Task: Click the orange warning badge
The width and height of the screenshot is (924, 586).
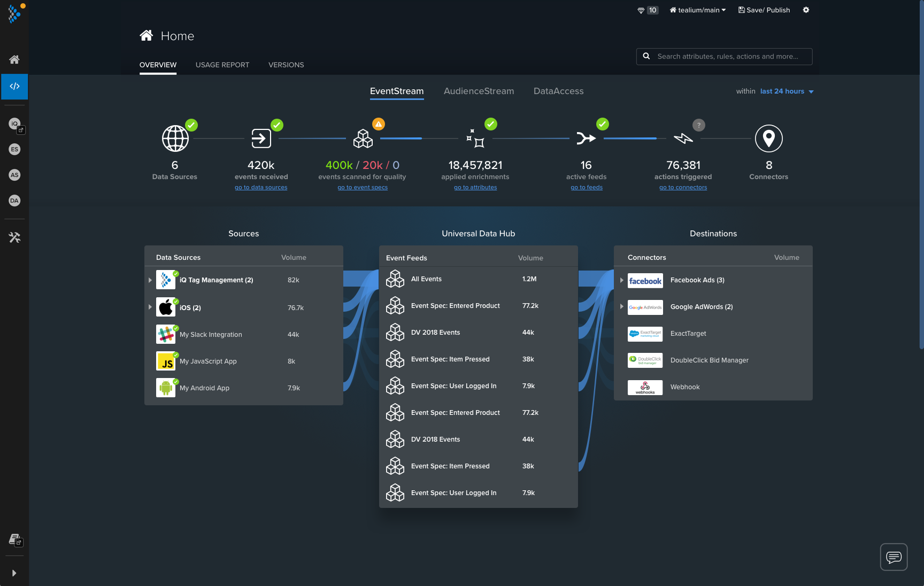Action: pyautogui.click(x=379, y=124)
